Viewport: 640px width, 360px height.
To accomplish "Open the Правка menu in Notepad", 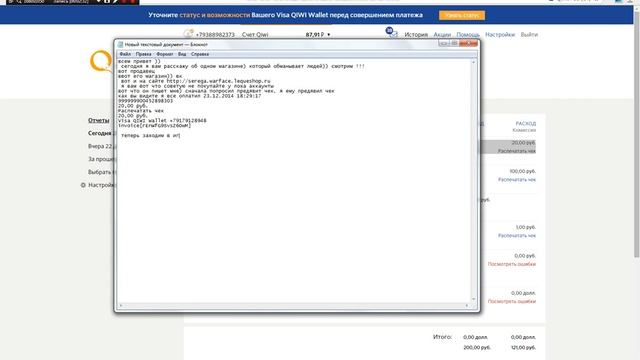I will click(x=144, y=54).
